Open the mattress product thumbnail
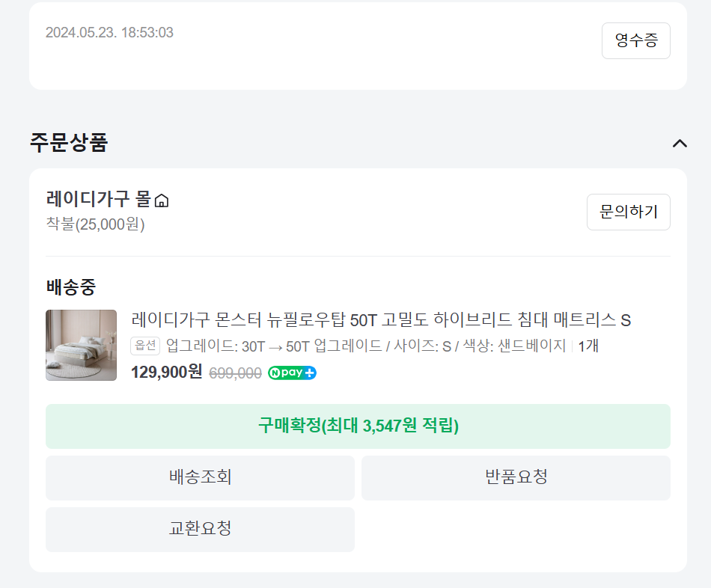This screenshot has height=588, width=711. coord(81,345)
